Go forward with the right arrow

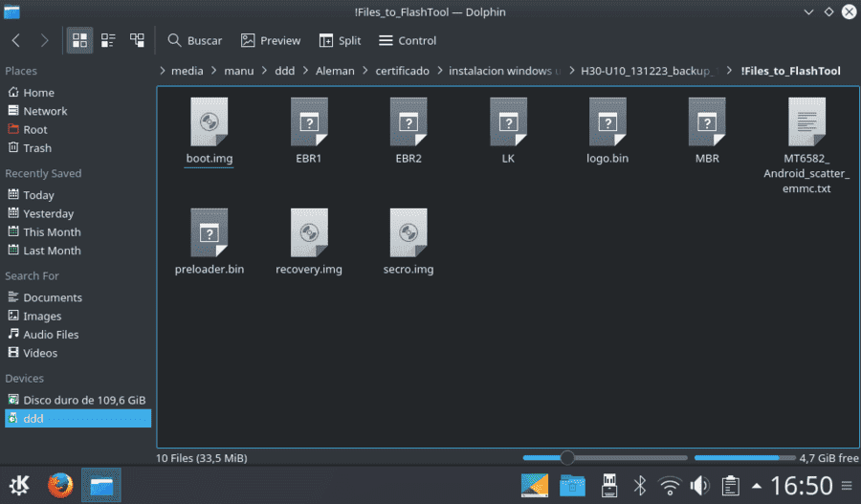tap(44, 40)
